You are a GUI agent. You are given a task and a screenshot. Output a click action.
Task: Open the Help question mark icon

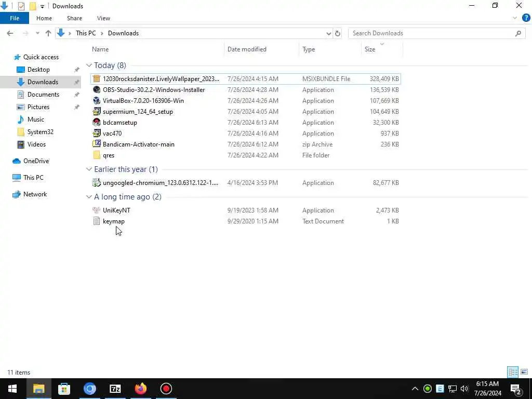click(x=526, y=18)
